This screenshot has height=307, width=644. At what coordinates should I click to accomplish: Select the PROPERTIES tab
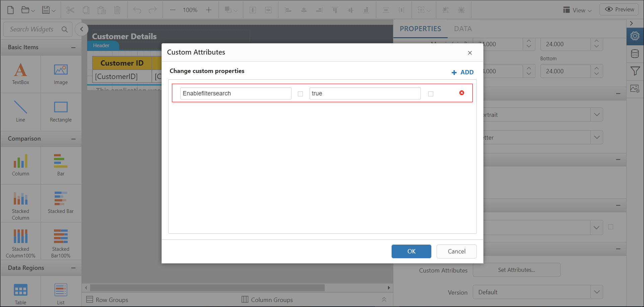point(420,29)
